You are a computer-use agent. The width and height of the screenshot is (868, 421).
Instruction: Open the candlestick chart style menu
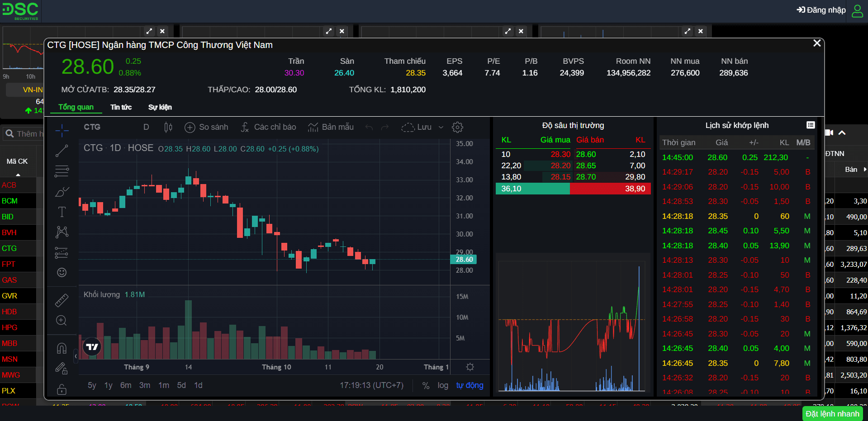[x=168, y=127]
